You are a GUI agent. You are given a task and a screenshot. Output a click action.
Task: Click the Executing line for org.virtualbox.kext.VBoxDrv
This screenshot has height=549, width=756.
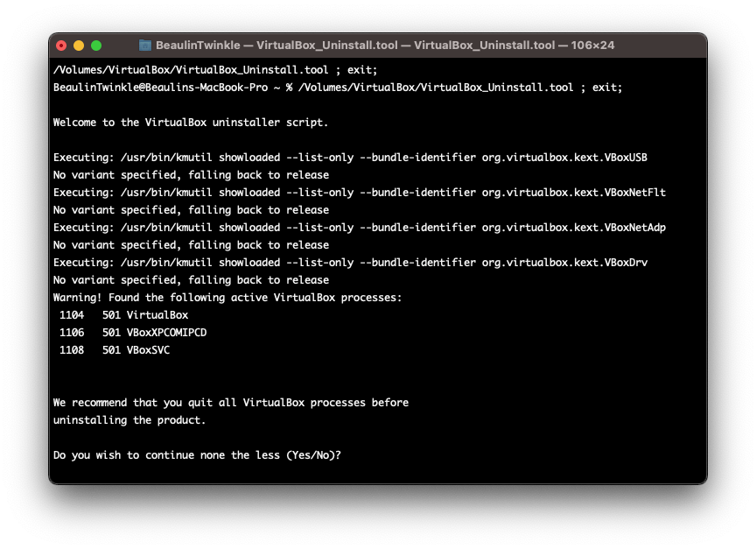click(350, 263)
